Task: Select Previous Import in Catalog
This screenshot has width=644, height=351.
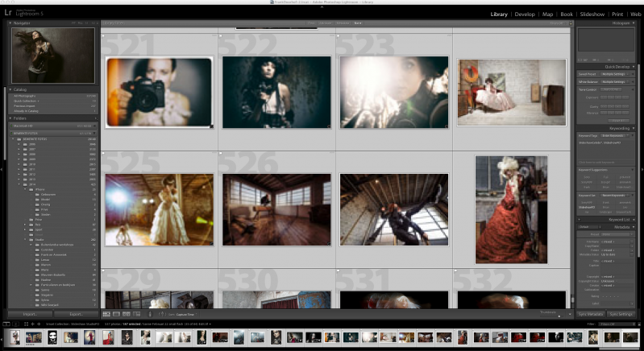Action: point(52,105)
